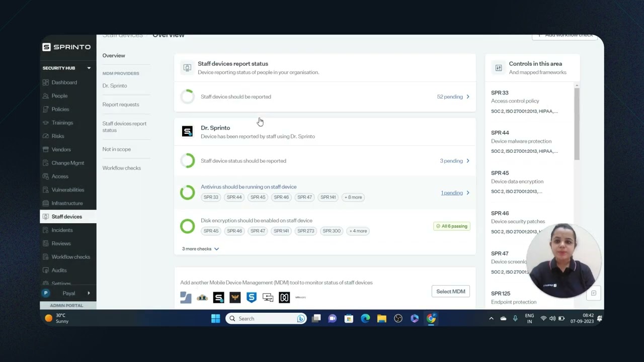Open File Explorer from taskbar

[382, 318]
